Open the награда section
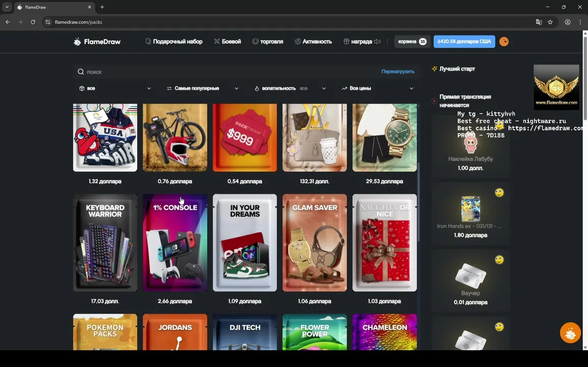Screen dimensions: 588x367 (358, 42)
